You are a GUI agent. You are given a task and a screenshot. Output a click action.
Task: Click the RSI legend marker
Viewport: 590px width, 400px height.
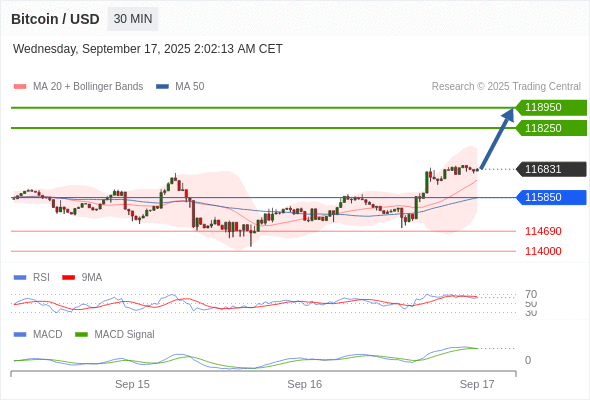click(x=20, y=278)
